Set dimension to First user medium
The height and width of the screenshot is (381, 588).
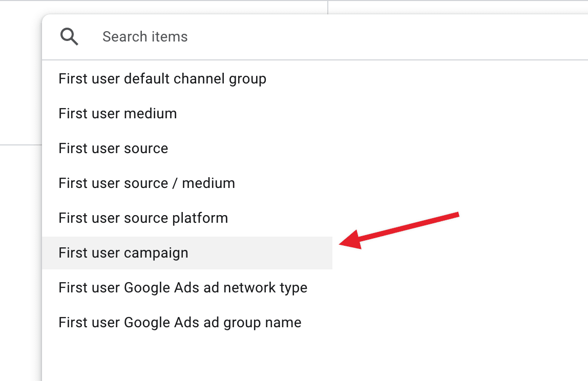[118, 114]
